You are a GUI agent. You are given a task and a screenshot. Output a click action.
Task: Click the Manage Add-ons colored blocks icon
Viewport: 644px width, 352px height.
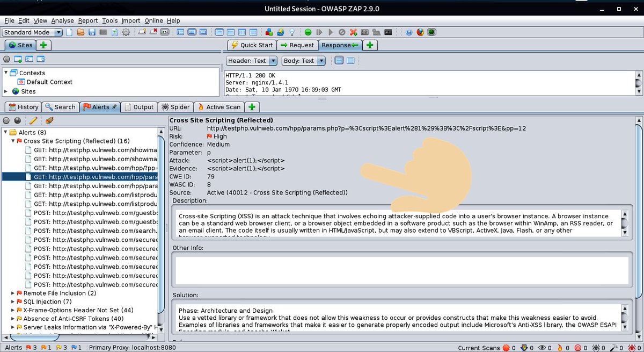269,32
